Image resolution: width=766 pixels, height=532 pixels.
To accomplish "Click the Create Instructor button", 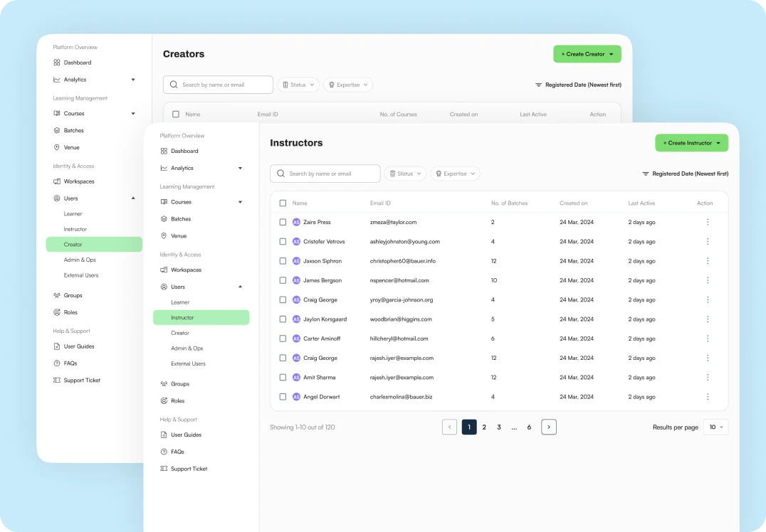I will pyautogui.click(x=692, y=143).
